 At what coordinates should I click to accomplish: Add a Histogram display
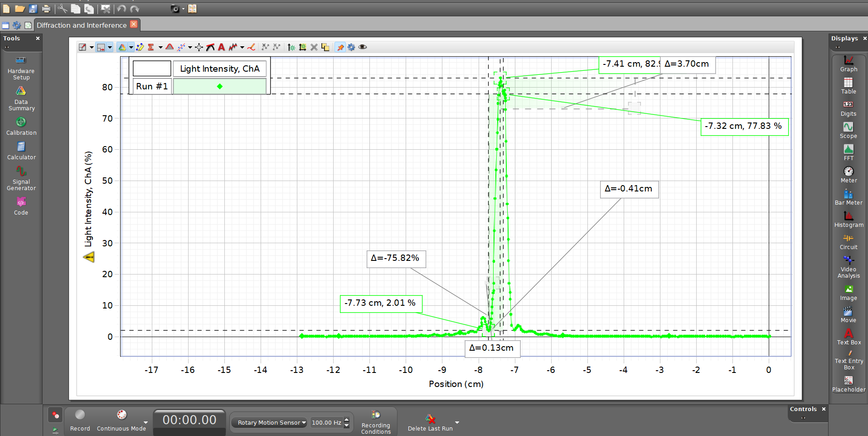849,220
